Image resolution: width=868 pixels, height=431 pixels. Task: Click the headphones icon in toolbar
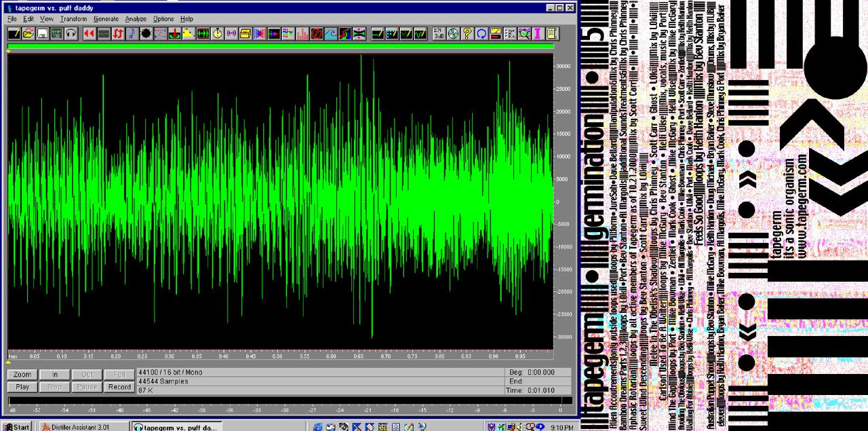71,33
